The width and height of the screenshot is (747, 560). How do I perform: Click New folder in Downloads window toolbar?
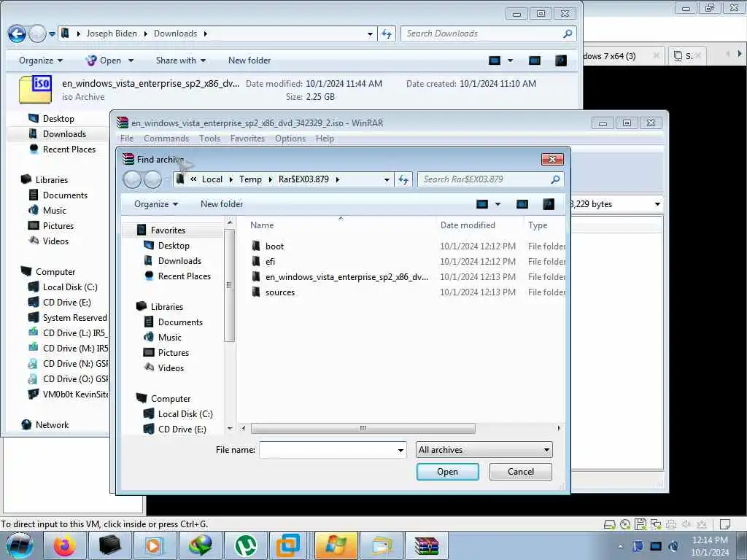point(249,61)
